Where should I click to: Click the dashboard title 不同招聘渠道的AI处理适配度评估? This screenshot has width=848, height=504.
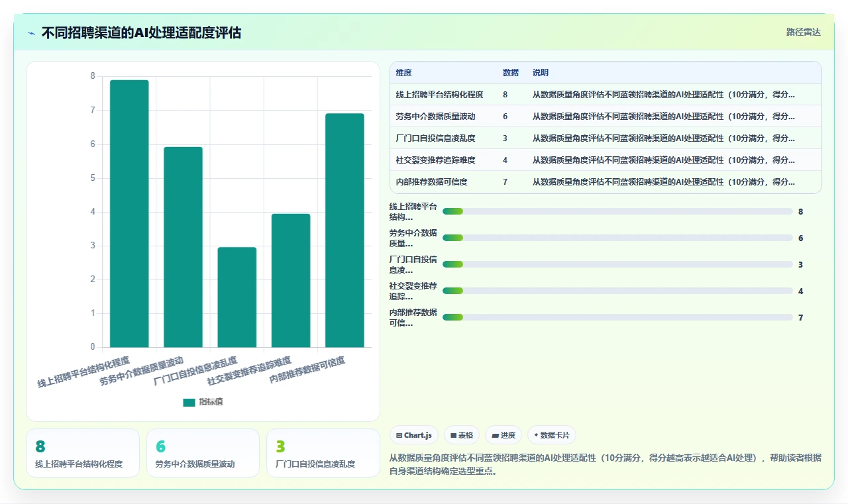[141, 32]
